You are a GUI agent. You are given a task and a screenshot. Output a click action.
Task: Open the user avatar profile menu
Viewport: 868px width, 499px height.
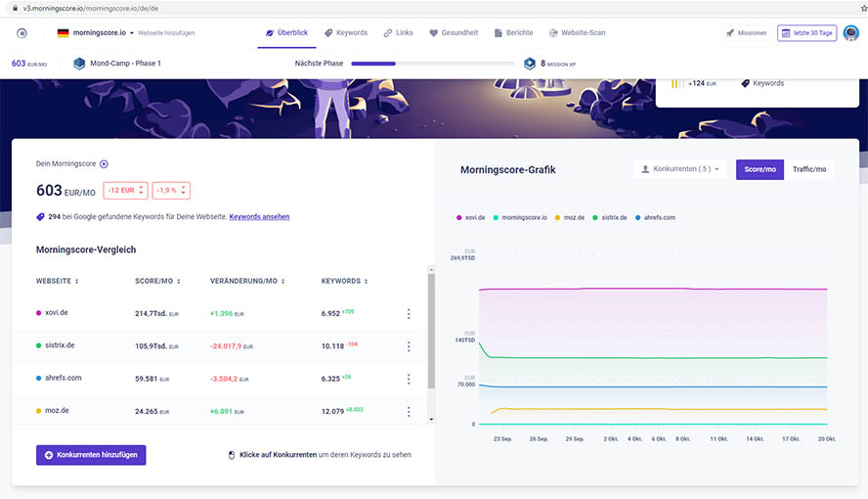click(850, 33)
